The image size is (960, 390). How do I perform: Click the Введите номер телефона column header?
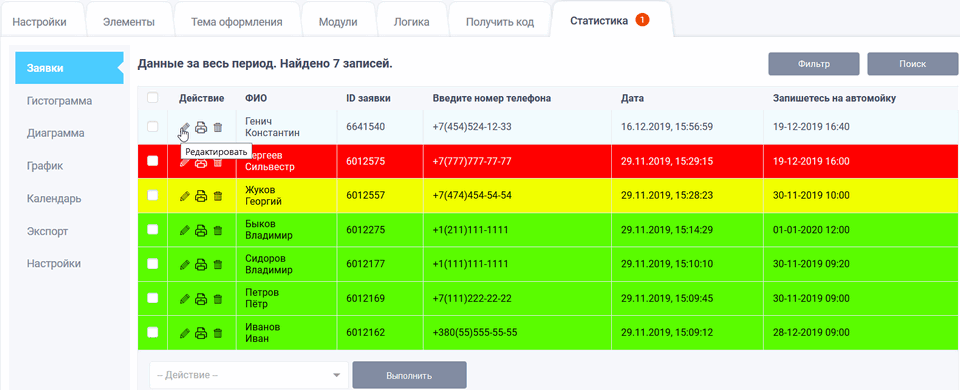[x=492, y=98]
